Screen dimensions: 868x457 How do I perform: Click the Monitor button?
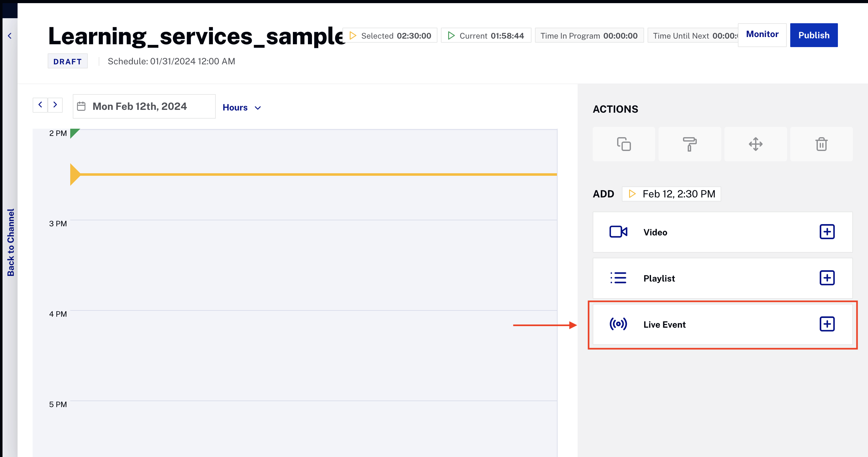click(x=762, y=35)
